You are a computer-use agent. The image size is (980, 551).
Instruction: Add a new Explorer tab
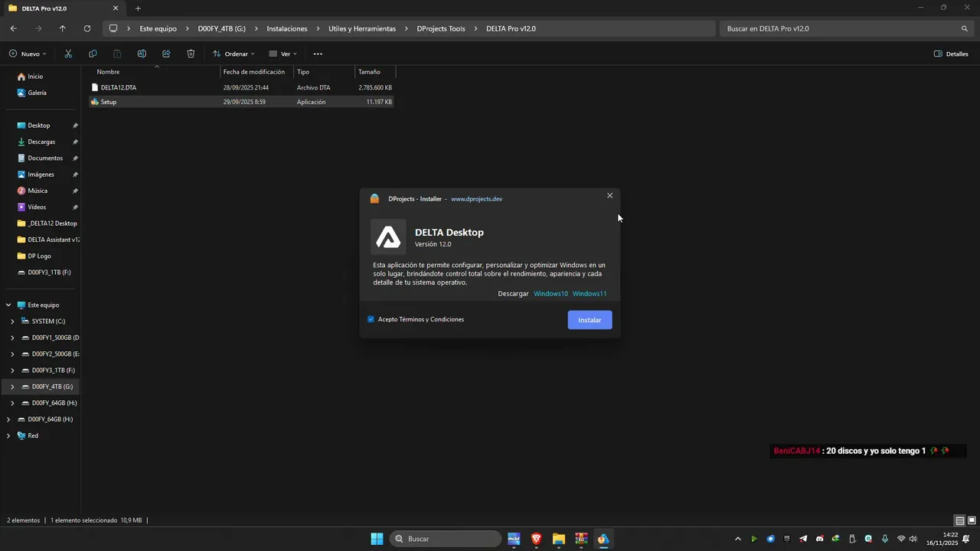click(138, 8)
